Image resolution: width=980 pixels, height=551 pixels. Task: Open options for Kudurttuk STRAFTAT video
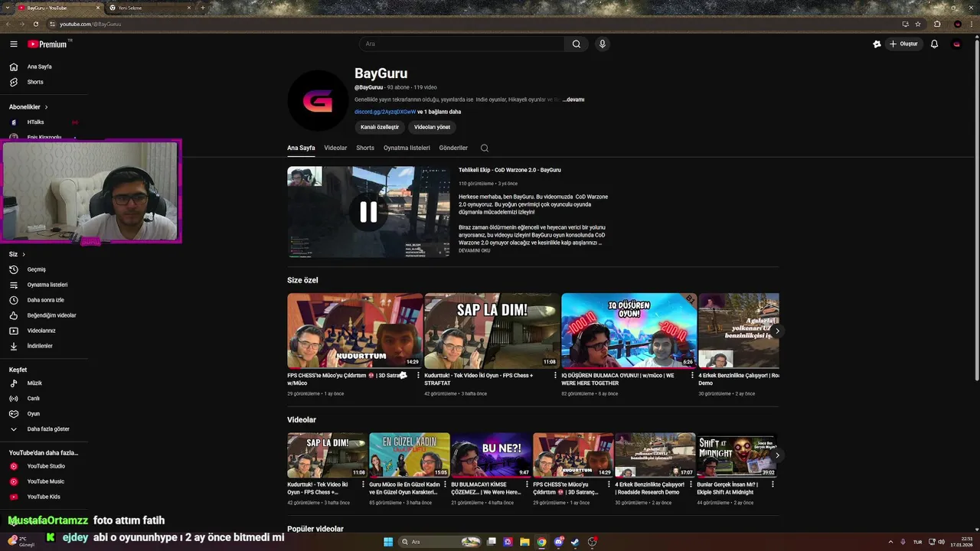click(555, 376)
